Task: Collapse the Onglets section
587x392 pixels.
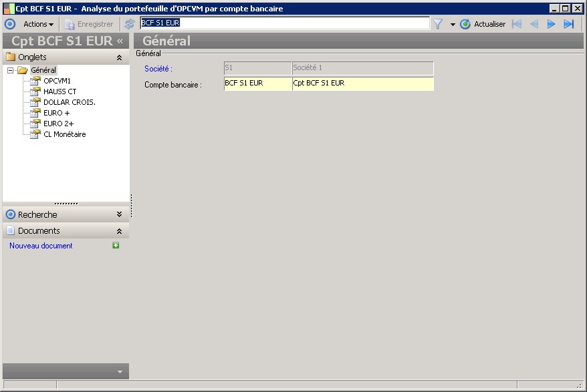Action: pyautogui.click(x=119, y=57)
